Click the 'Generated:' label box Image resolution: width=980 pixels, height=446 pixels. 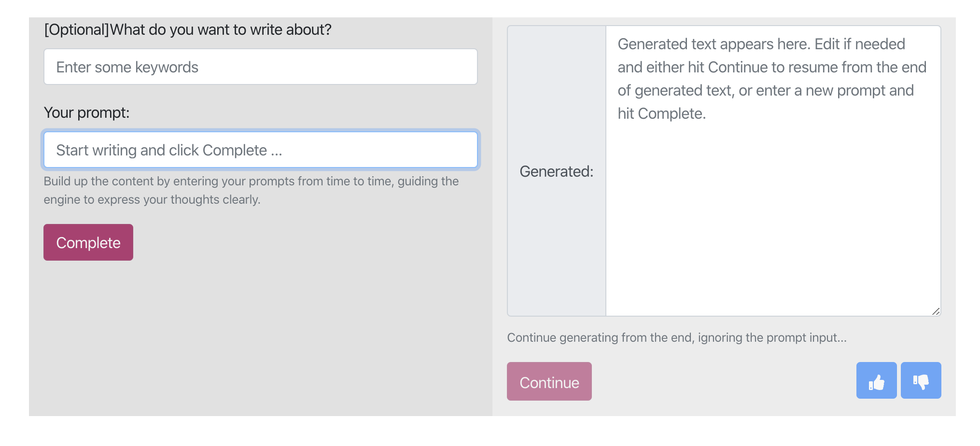click(556, 171)
